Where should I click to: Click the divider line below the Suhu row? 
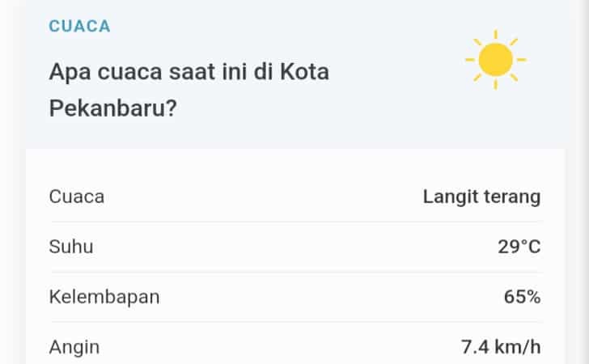[297, 272]
